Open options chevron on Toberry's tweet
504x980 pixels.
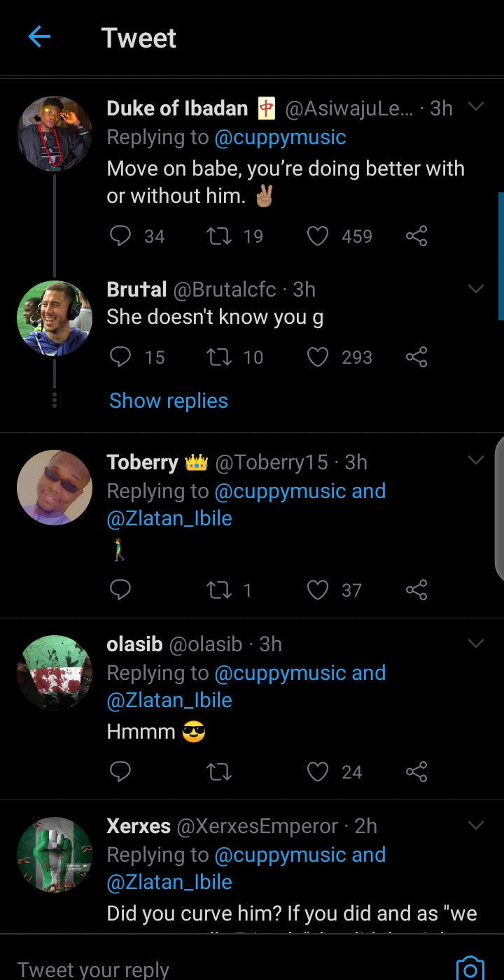click(476, 460)
